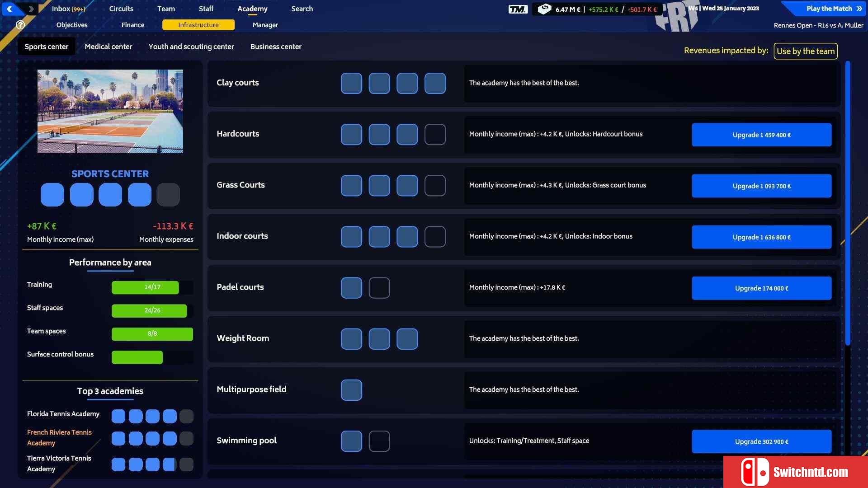Switch to Medical center tab
868x488 pixels.
(x=108, y=47)
